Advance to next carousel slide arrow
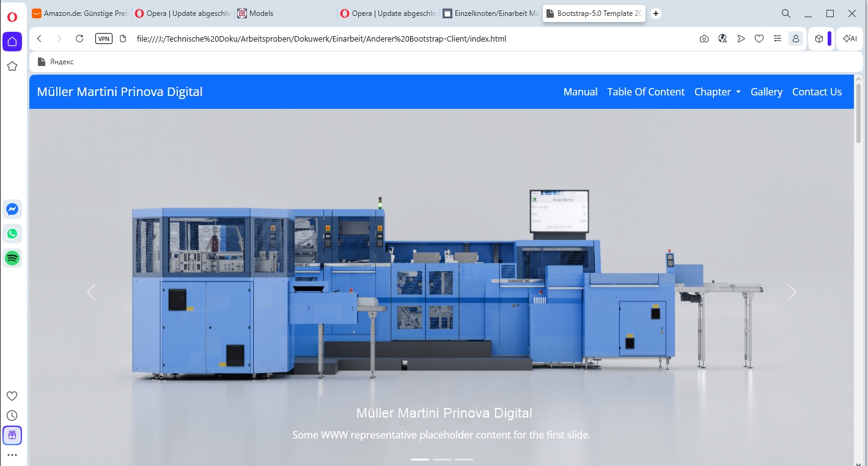Viewport: 868px width, 466px height. point(792,292)
